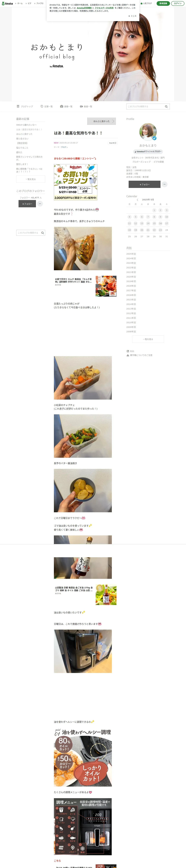Click the Ameba logo in header

7,3
